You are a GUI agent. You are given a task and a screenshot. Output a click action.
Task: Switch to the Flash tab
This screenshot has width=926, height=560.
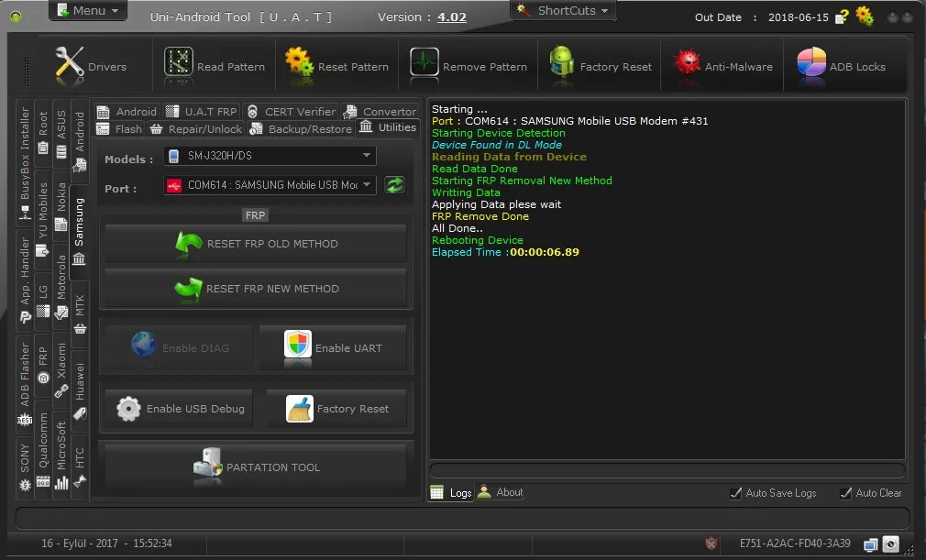click(119, 128)
